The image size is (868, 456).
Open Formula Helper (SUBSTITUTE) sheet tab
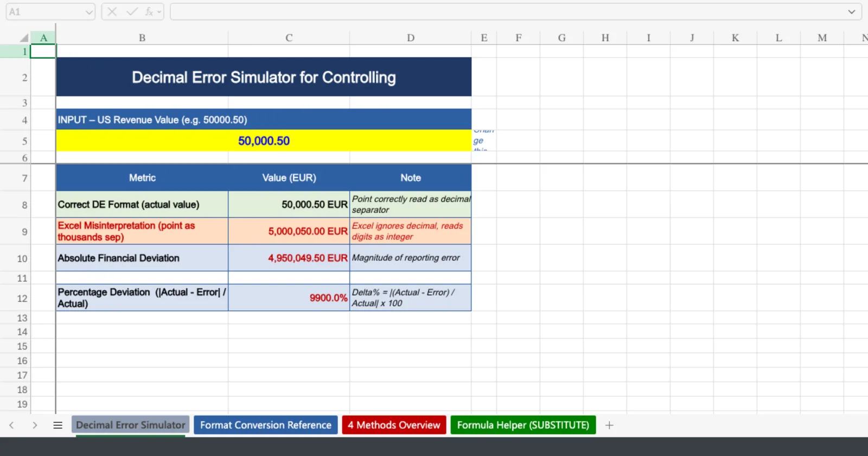[523, 425]
